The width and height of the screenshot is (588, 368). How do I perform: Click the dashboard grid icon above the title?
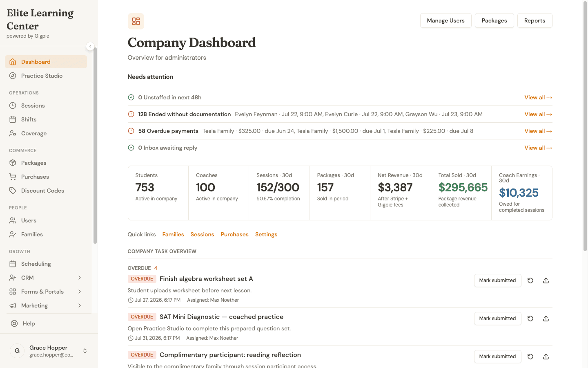[x=136, y=21]
